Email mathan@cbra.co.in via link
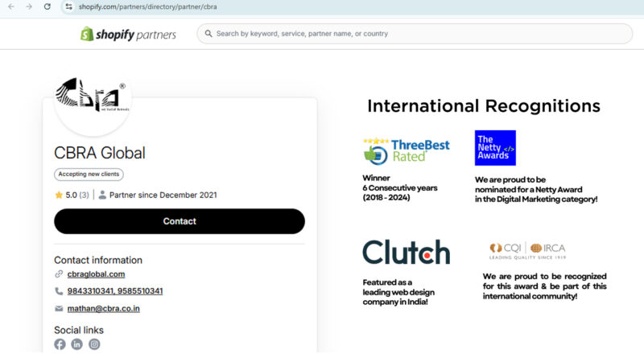Screen dimensions: 644x358 103,308
